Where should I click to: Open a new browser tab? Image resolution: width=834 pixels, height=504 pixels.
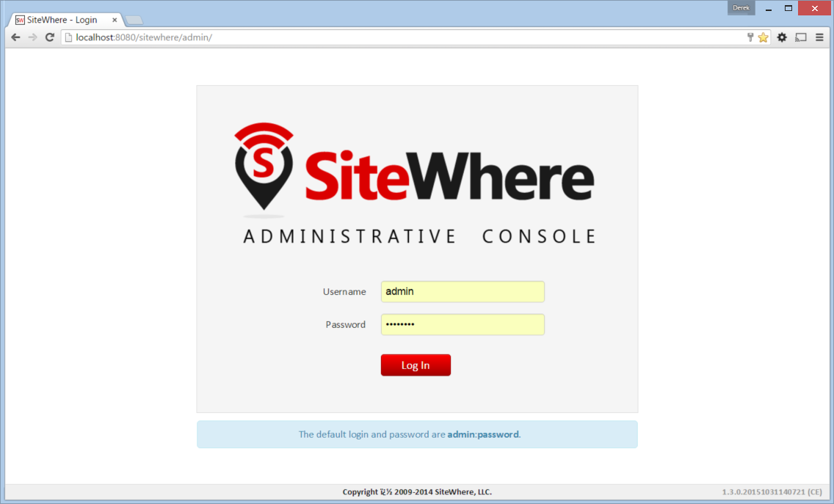click(x=134, y=21)
